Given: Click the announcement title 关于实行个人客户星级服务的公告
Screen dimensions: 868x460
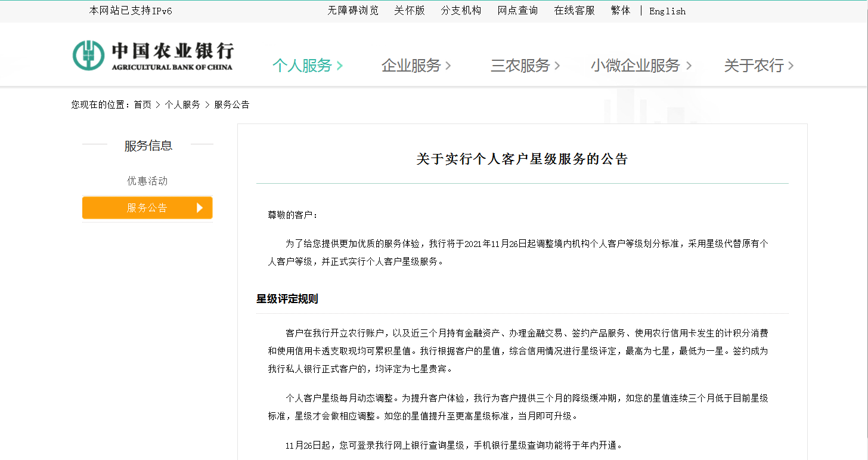Looking at the screenshot, I should pyautogui.click(x=522, y=159).
